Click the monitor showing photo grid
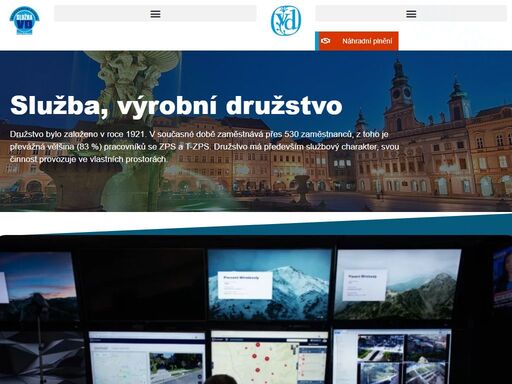 (392, 357)
